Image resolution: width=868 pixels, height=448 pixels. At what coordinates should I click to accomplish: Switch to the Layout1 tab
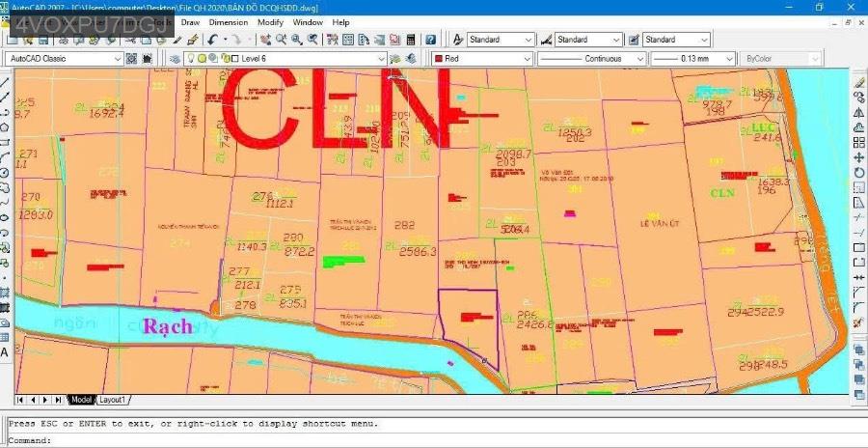tap(113, 400)
